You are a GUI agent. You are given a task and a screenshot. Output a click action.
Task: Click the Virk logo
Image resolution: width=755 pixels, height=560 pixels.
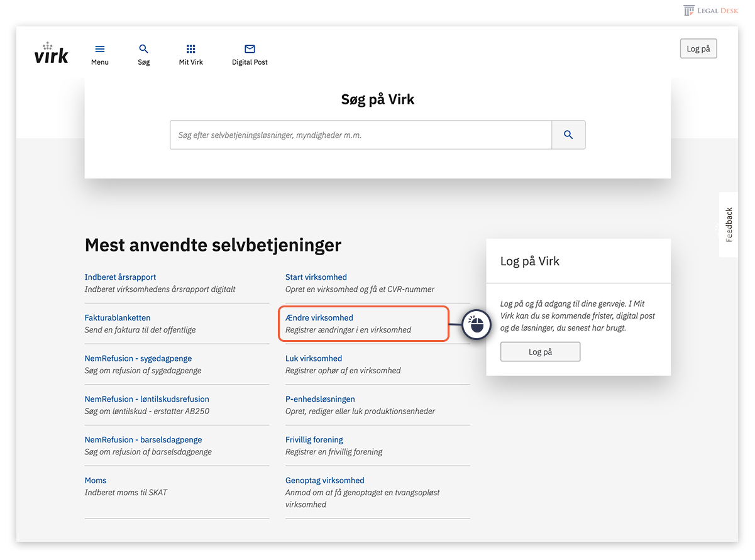52,53
